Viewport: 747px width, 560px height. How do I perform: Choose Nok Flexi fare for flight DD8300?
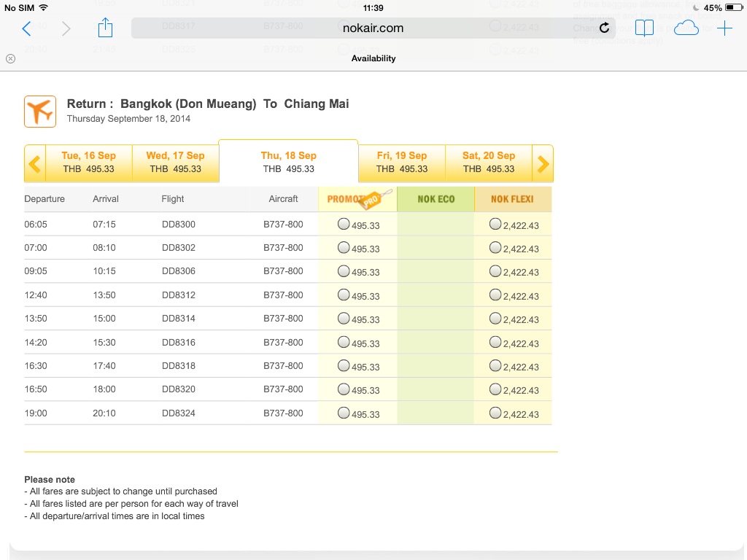point(495,224)
